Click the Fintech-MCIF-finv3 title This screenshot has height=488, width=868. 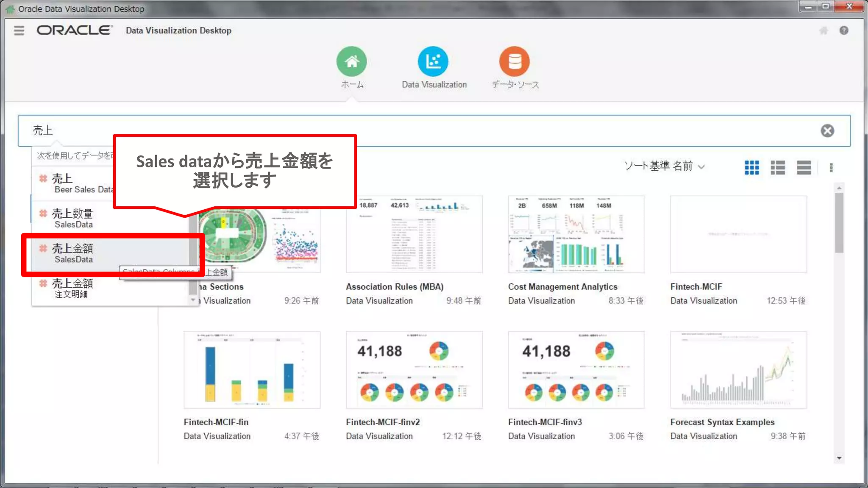click(x=545, y=422)
